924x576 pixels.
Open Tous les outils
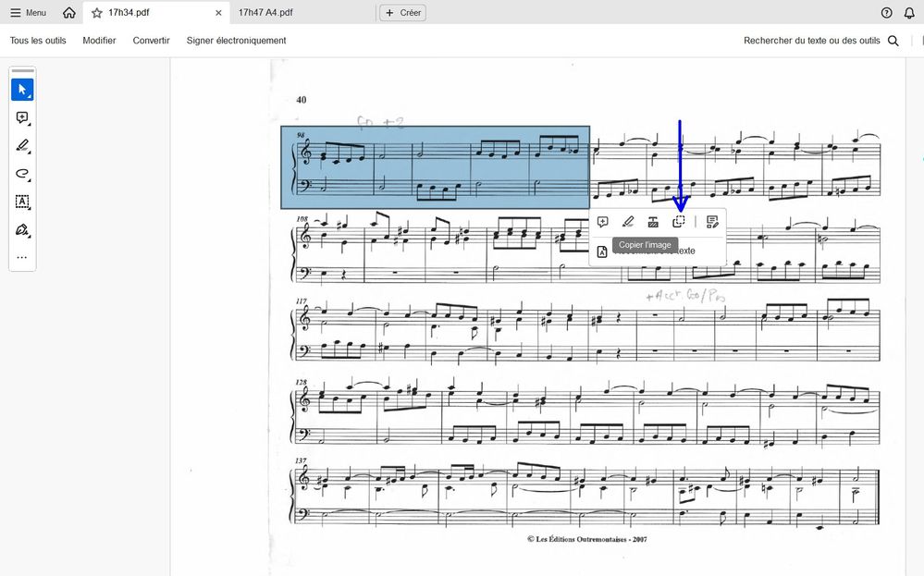[x=38, y=41]
